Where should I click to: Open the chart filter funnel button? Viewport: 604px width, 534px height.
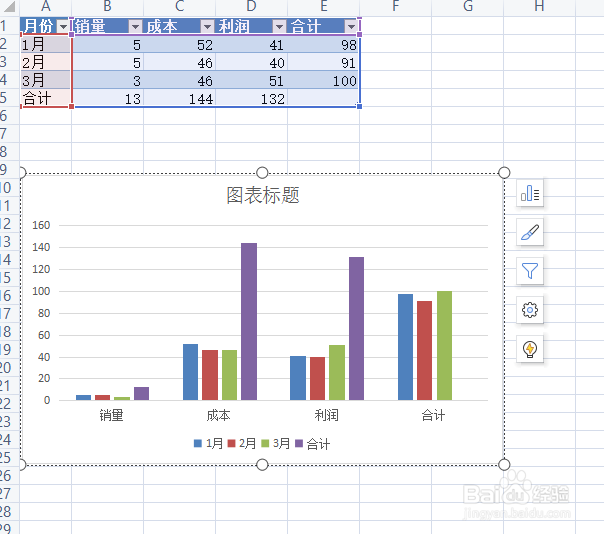pyautogui.click(x=530, y=271)
